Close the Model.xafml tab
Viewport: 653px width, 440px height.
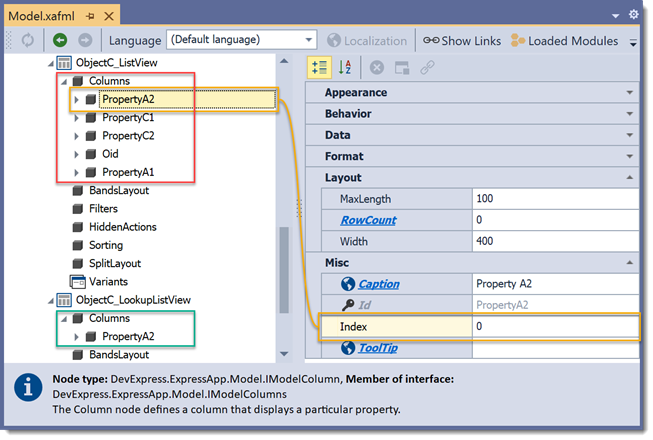[x=109, y=16]
